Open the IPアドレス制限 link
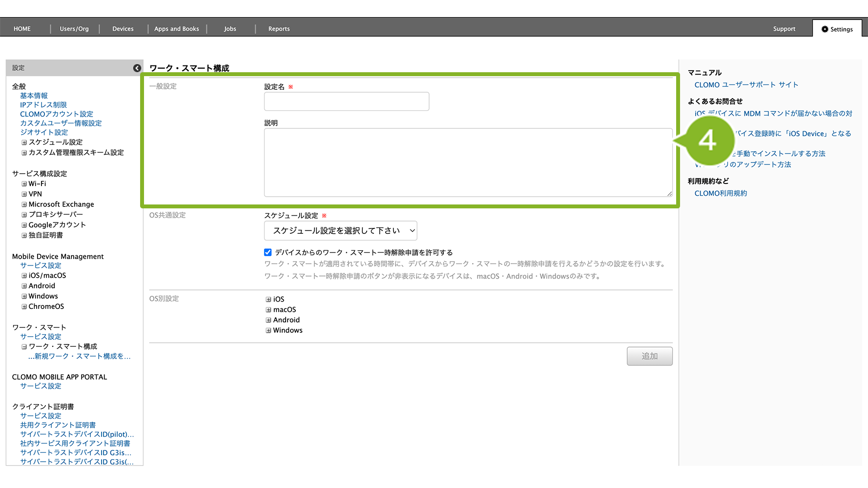The image size is (868, 488). pos(43,105)
